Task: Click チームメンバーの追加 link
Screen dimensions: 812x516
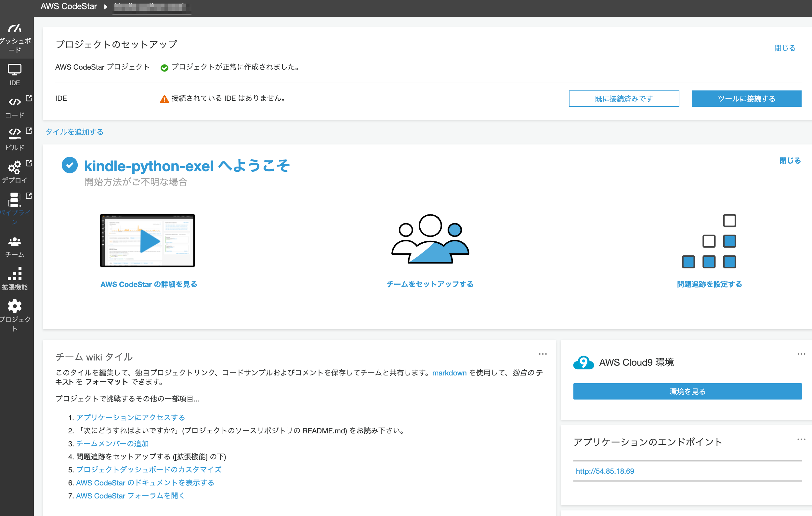Action: tap(112, 443)
